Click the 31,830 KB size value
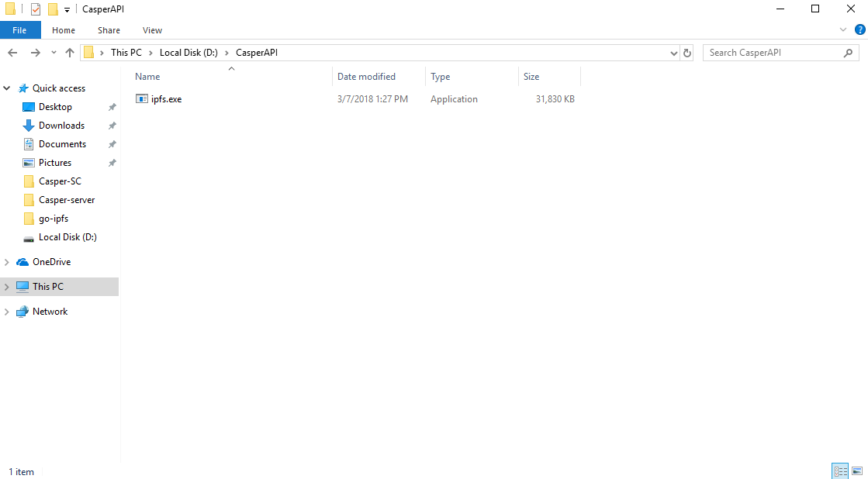Image resolution: width=868 pixels, height=479 pixels. click(x=555, y=99)
